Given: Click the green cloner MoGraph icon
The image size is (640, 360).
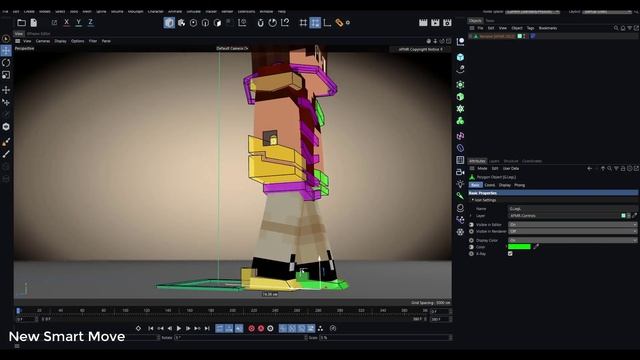Looking at the screenshot, I should (460, 121).
